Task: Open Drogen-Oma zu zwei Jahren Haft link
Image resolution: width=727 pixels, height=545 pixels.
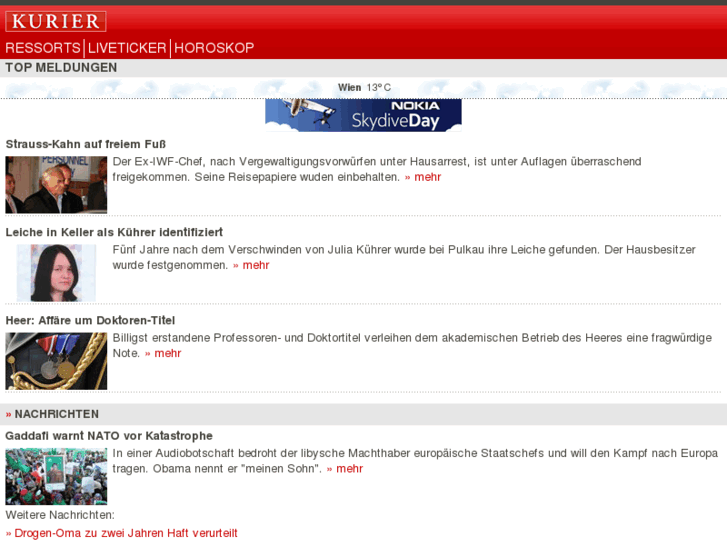Action: (121, 533)
